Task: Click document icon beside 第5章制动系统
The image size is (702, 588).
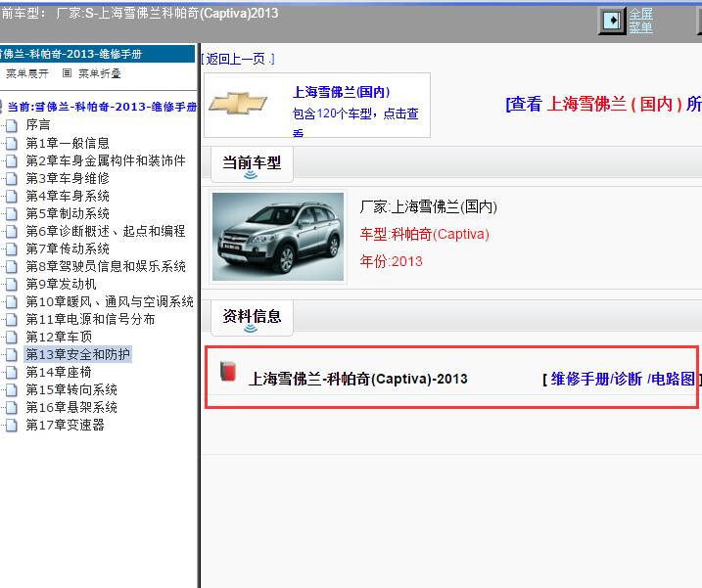Action: [12, 214]
